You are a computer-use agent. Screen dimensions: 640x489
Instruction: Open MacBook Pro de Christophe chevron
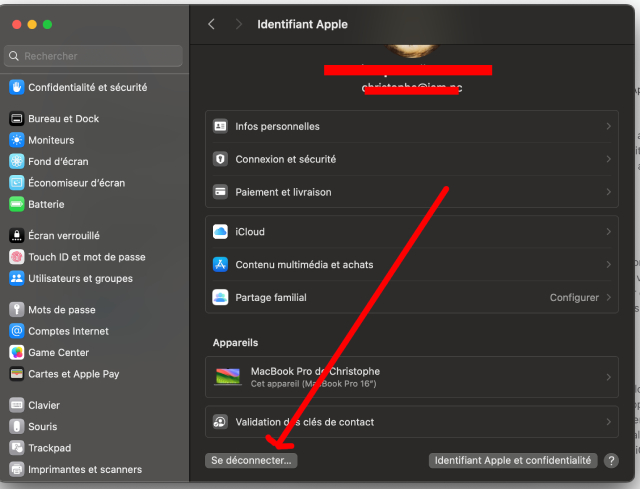[609, 377]
